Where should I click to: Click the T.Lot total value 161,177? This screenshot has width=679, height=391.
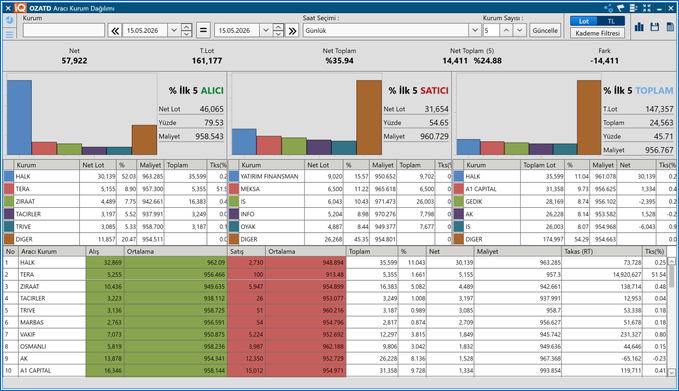[x=207, y=61]
